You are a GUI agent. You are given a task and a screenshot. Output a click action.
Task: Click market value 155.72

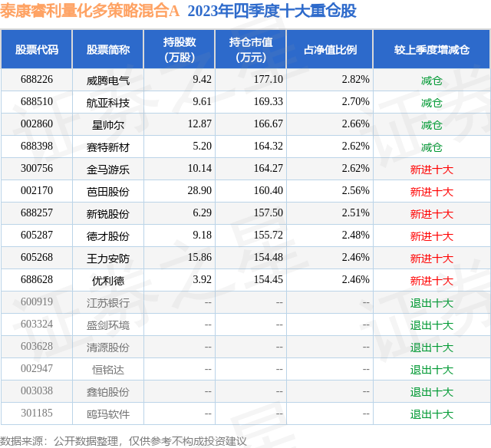tap(269, 235)
